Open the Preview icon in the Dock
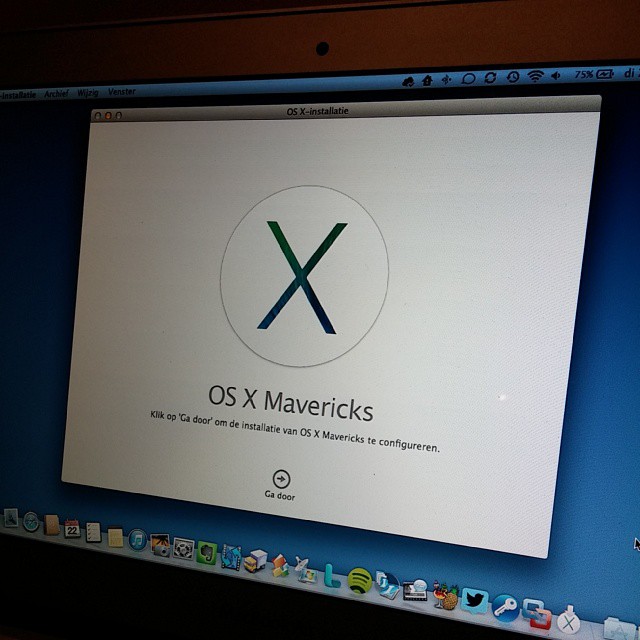640x640 pixels. point(387,586)
